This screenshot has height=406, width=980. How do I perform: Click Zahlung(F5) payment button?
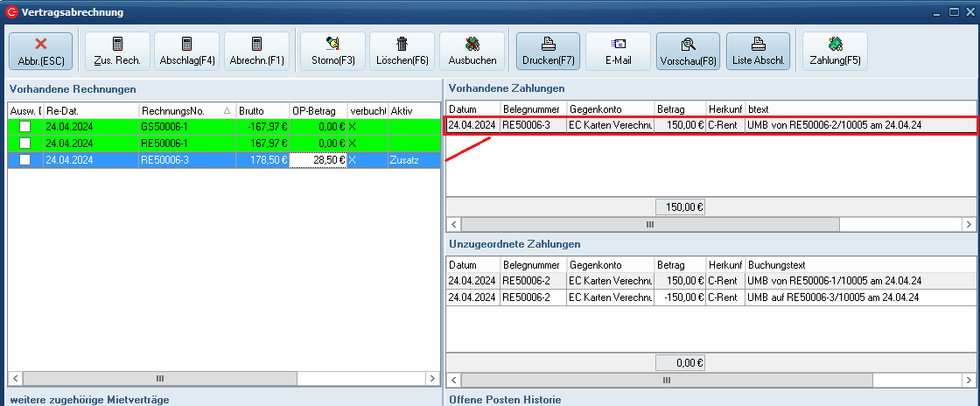point(835,52)
